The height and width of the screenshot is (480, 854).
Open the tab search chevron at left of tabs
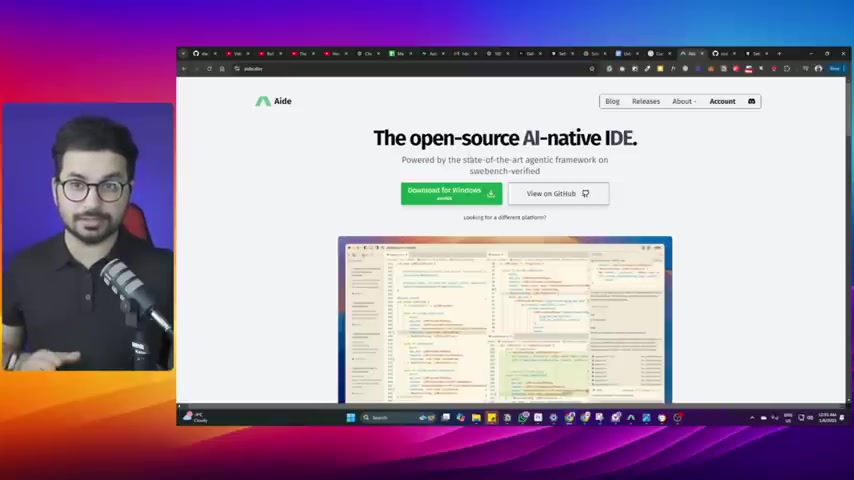coord(183,53)
